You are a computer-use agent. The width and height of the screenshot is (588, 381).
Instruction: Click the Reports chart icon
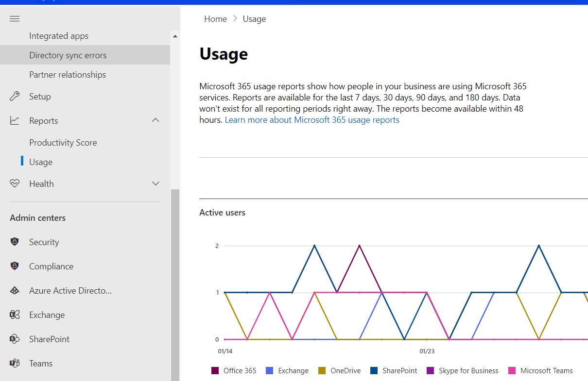point(15,121)
